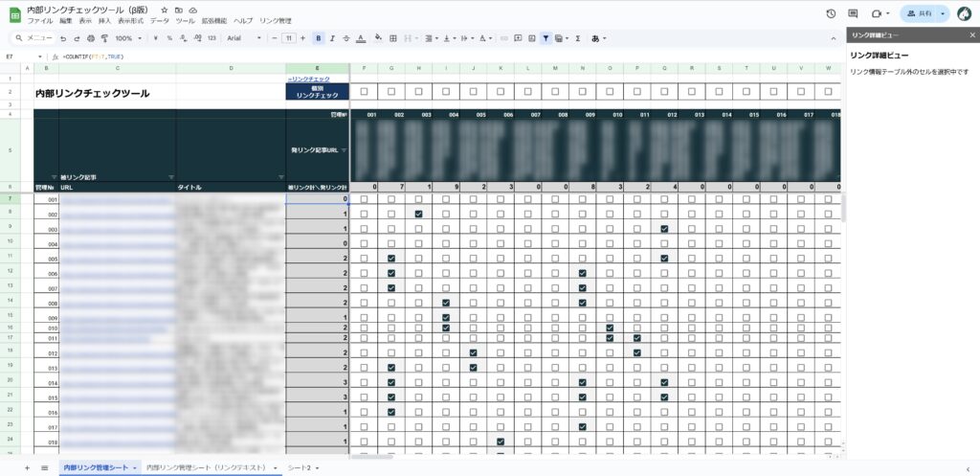Image resolution: width=980 pixels, height=476 pixels.
Task: Close the リンク詳細ビュー side panel
Action: tap(970, 35)
